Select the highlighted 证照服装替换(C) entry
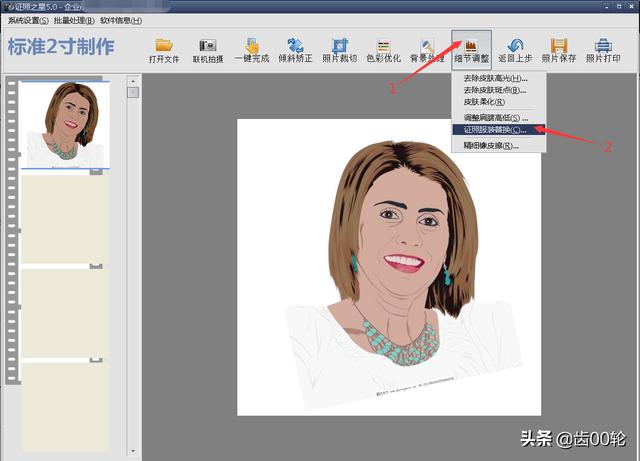Screen dimensions: 640x461 (x=496, y=130)
